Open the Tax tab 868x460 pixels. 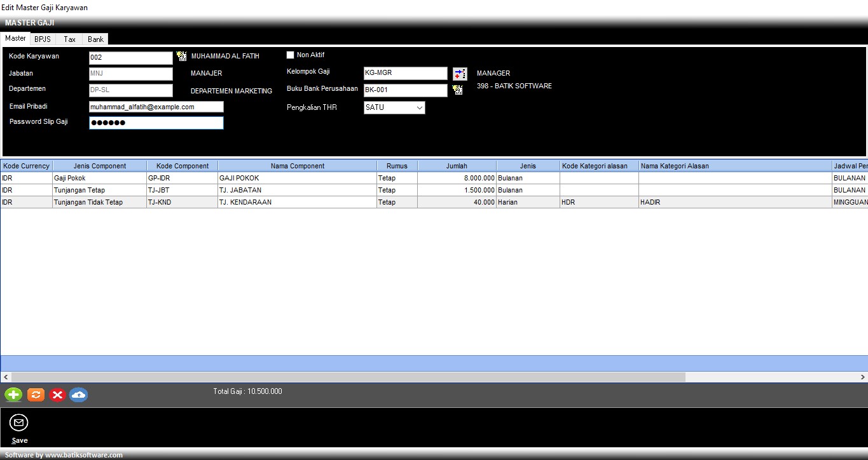coord(69,39)
